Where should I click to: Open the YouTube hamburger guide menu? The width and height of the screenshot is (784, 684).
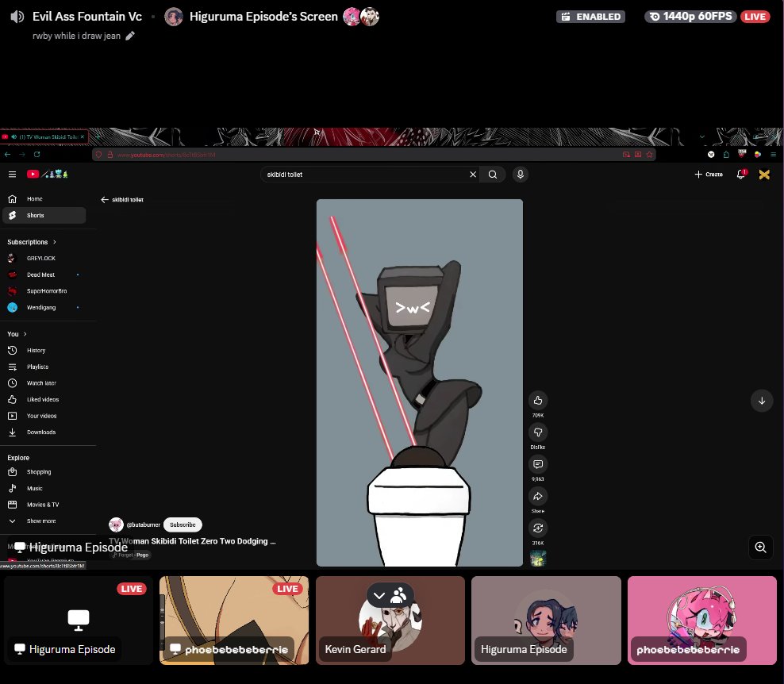click(x=13, y=174)
